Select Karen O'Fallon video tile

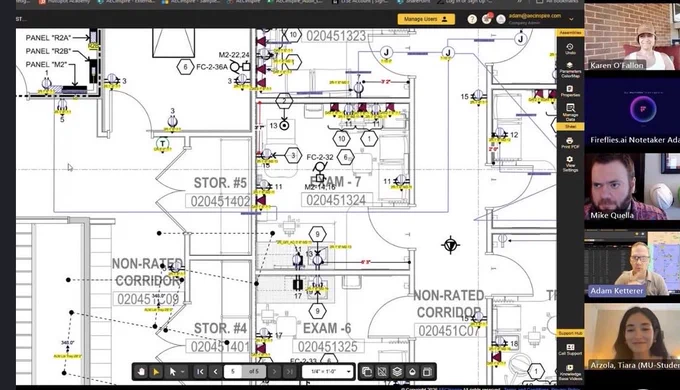[632, 37]
